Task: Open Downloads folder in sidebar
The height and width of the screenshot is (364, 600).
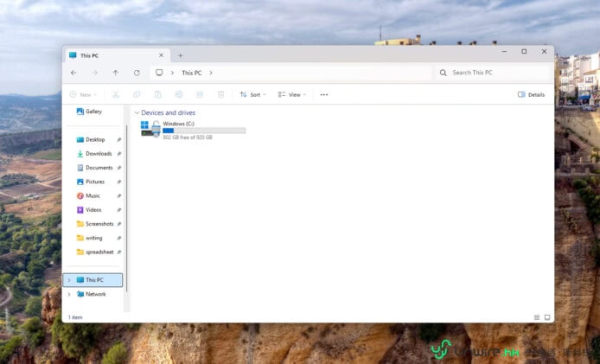Action: (x=98, y=154)
